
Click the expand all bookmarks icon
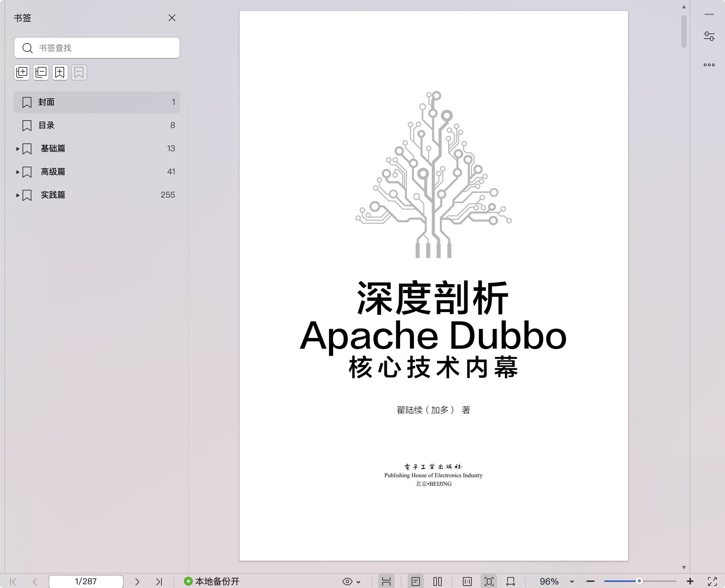pyautogui.click(x=22, y=72)
